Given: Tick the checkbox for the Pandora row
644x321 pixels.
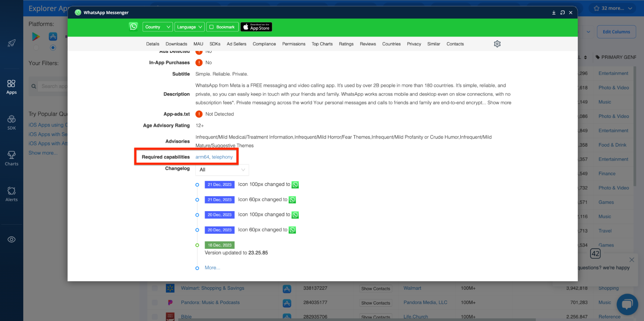Looking at the screenshot, I should 155,302.
